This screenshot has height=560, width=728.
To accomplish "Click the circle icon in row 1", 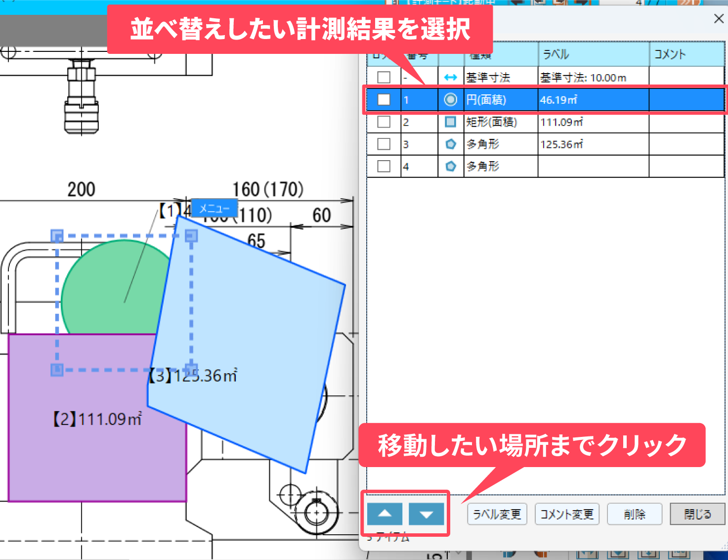I will point(450,100).
